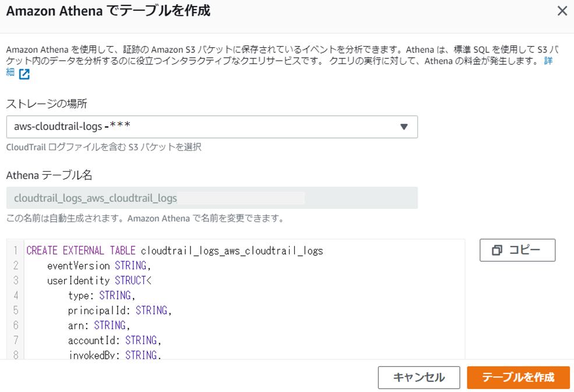Screen dimensions: 574x392
Task: Click line number 5 in code gutter
Action: [15, 310]
